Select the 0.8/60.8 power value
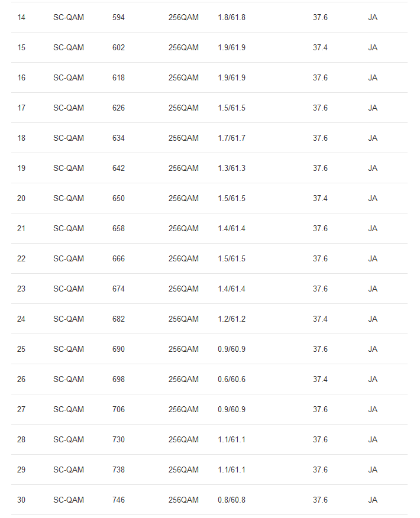Screen dimensions: 420x518 click(231, 500)
